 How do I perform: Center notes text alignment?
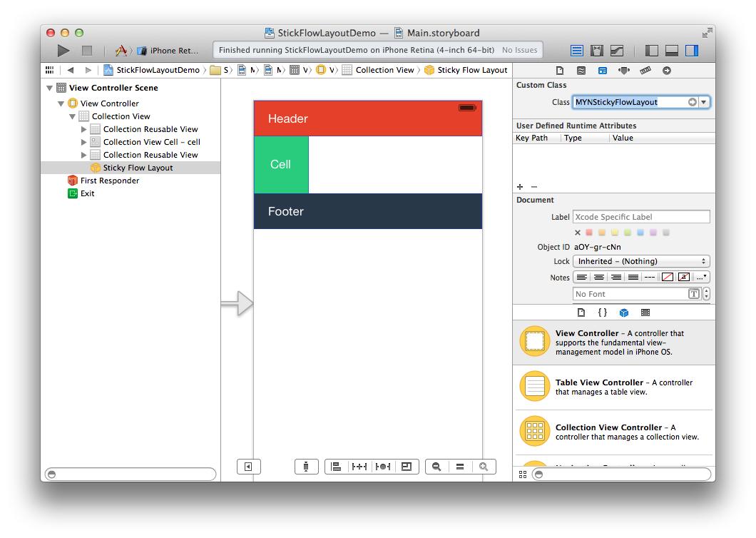599,277
